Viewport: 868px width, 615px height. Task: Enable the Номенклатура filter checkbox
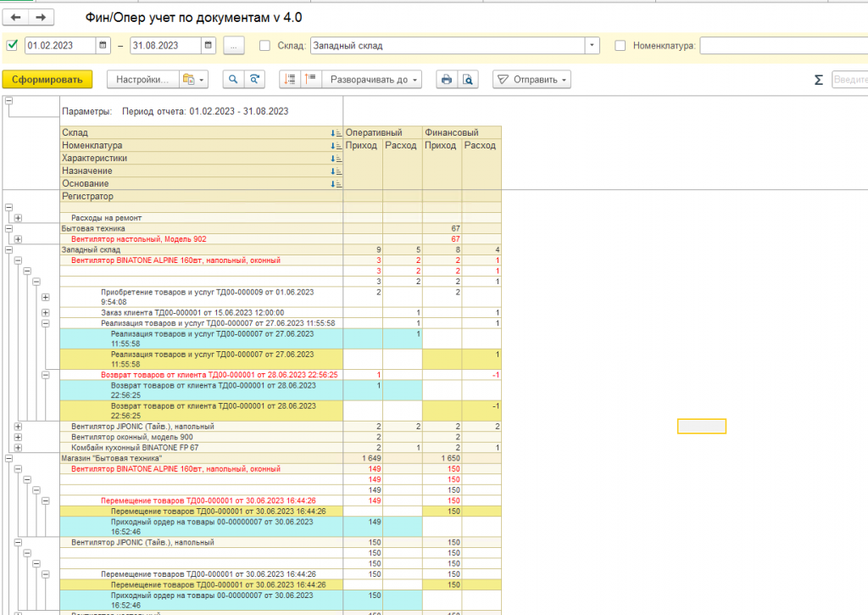click(x=620, y=46)
